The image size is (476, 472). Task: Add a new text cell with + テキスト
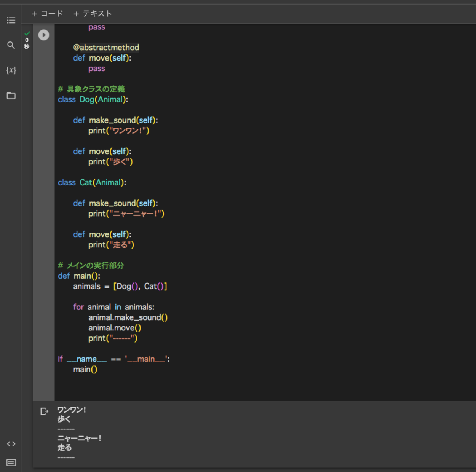point(93,14)
